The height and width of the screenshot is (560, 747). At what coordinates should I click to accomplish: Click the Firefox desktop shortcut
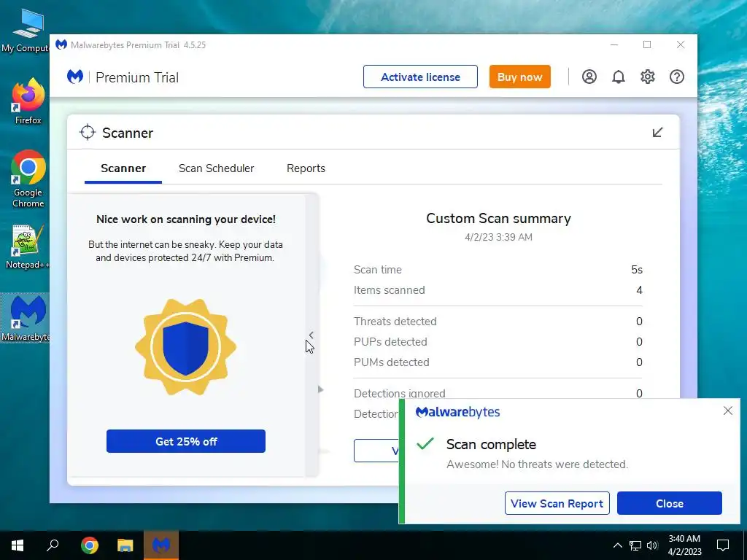click(x=28, y=102)
